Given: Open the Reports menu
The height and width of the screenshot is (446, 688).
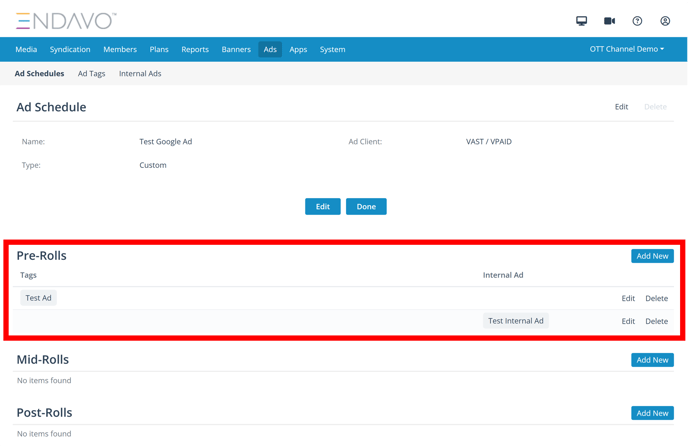Looking at the screenshot, I should (x=195, y=50).
